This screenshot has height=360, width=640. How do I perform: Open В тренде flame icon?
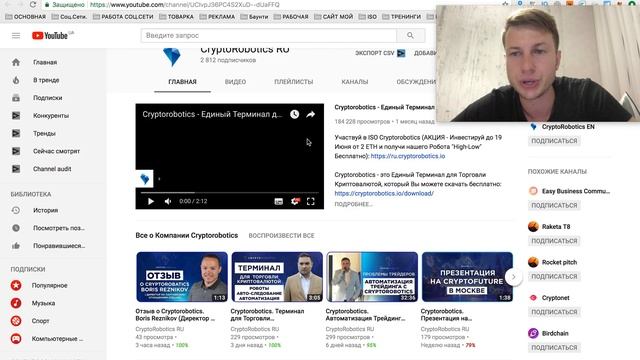(16, 80)
